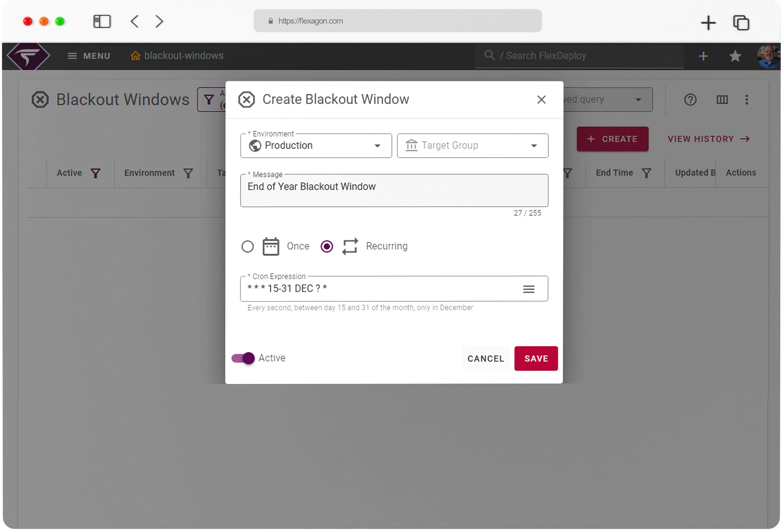
Task: Click the favorites star icon
Action: click(x=735, y=56)
